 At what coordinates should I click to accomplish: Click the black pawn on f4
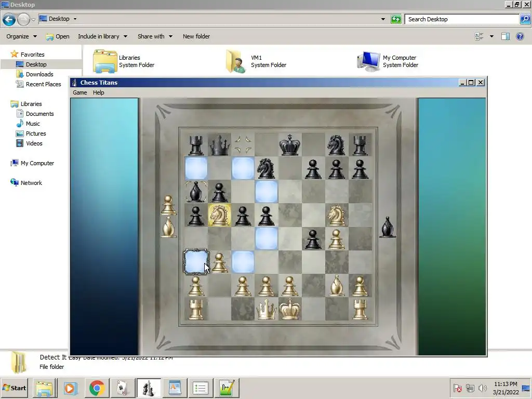click(313, 239)
